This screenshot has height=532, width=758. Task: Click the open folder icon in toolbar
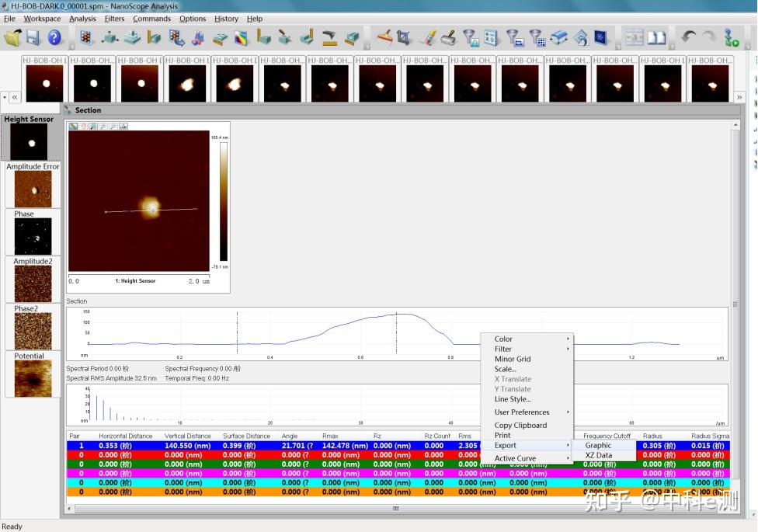click(x=12, y=37)
